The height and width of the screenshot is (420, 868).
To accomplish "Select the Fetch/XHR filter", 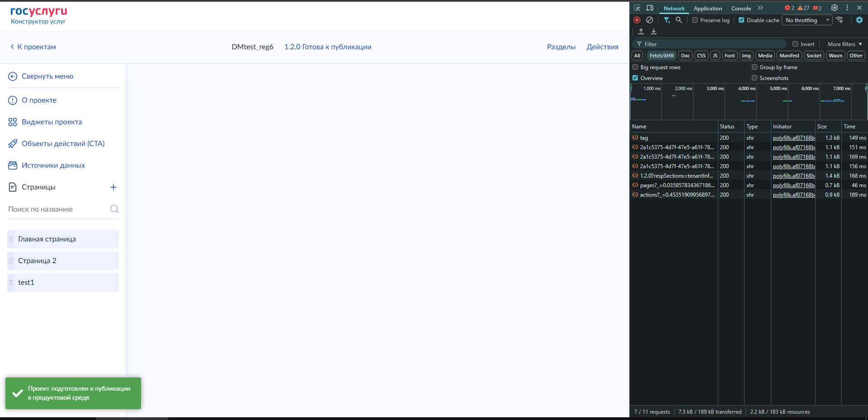I will (661, 56).
